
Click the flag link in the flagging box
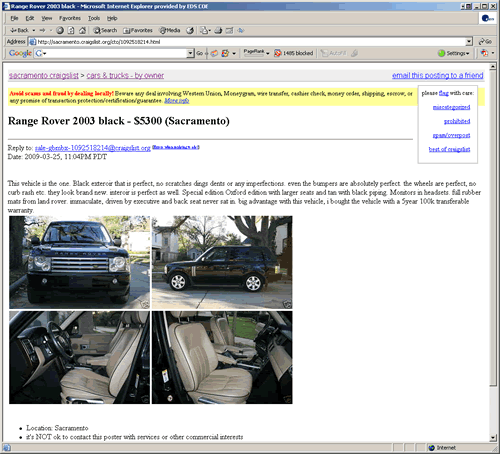coord(444,93)
